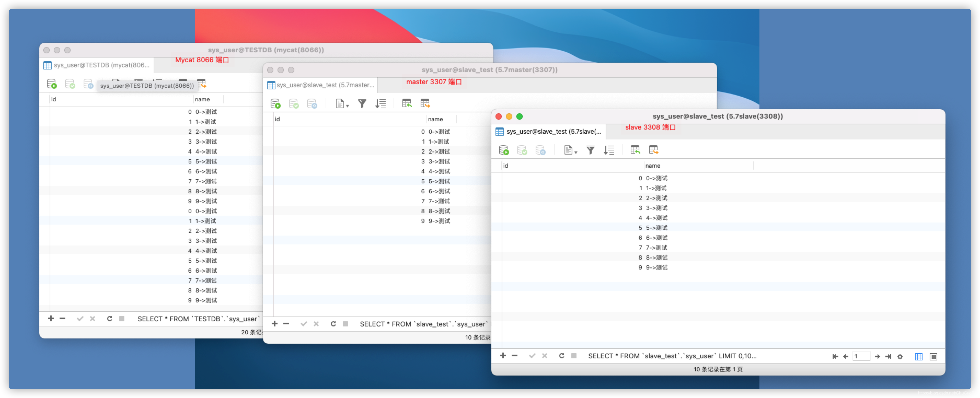Click the Export icon in Mycat window toolbar
Screen dimensions: 980x398
click(202, 83)
